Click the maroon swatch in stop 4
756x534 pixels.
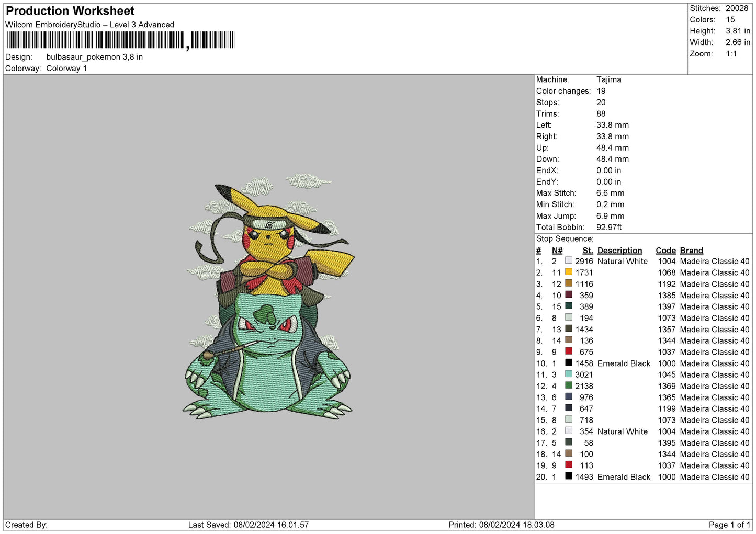point(569,294)
